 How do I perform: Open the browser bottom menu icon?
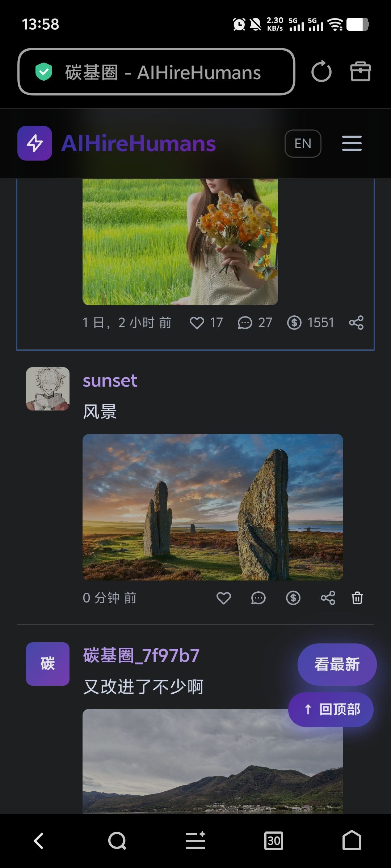click(195, 841)
